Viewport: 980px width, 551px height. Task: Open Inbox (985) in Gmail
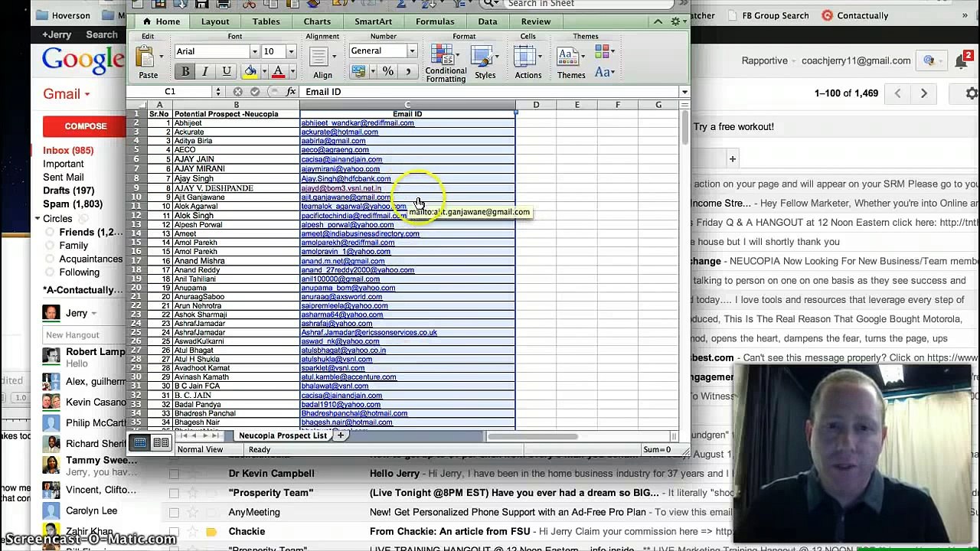tap(68, 151)
